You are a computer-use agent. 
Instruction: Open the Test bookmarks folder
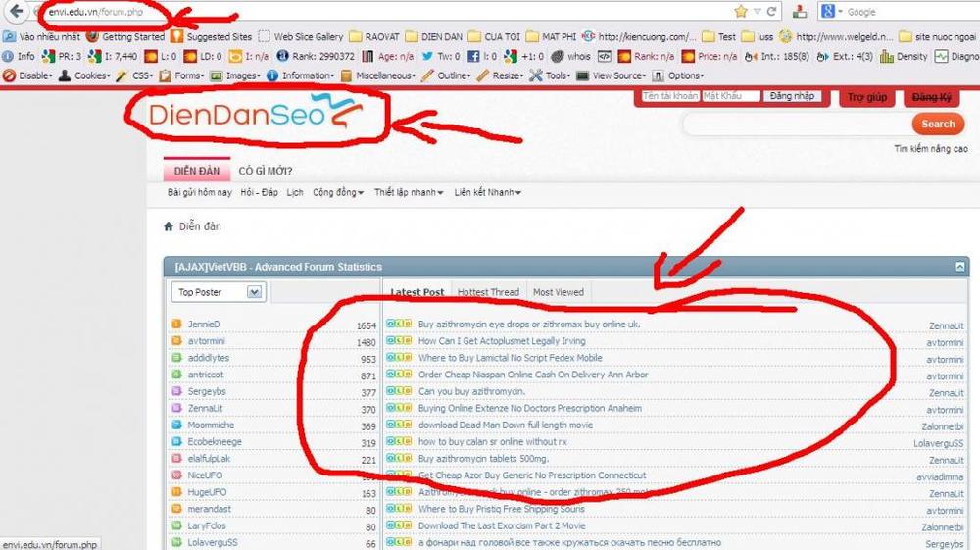718,37
